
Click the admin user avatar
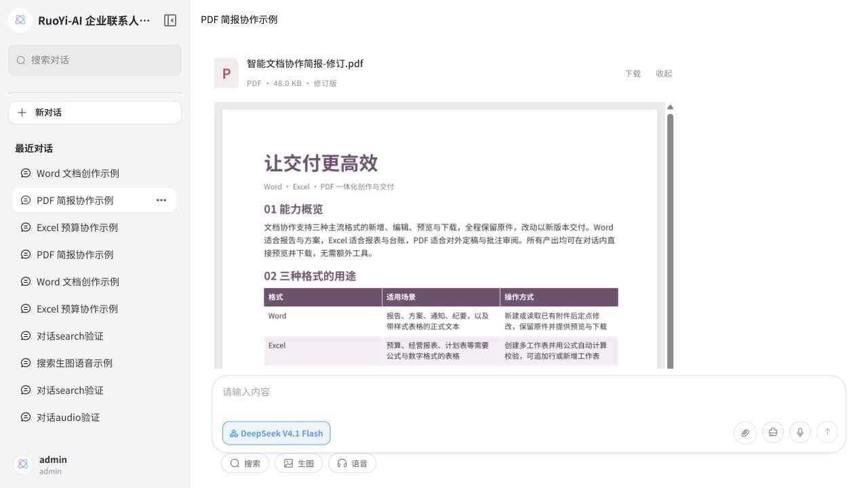click(23, 464)
